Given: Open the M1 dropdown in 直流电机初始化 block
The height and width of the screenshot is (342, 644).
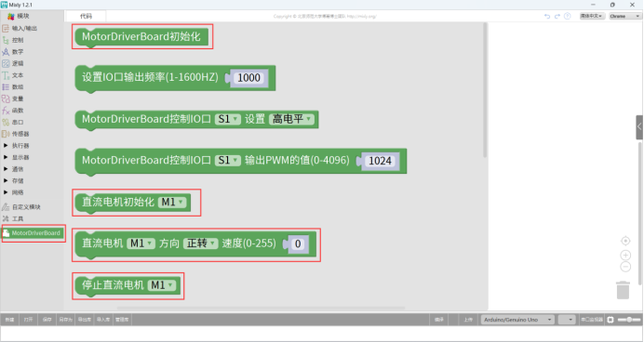Looking at the screenshot, I should point(172,203).
